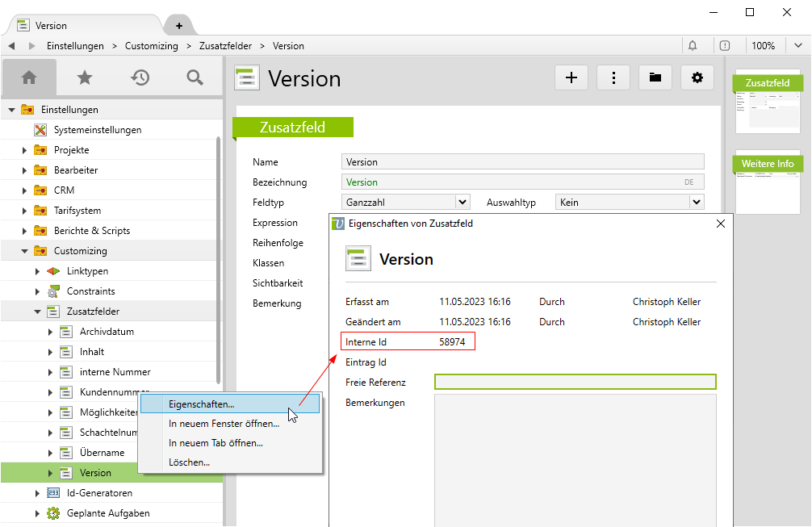The image size is (812, 527).
Task: Click the plus button to add entry
Action: (x=571, y=77)
